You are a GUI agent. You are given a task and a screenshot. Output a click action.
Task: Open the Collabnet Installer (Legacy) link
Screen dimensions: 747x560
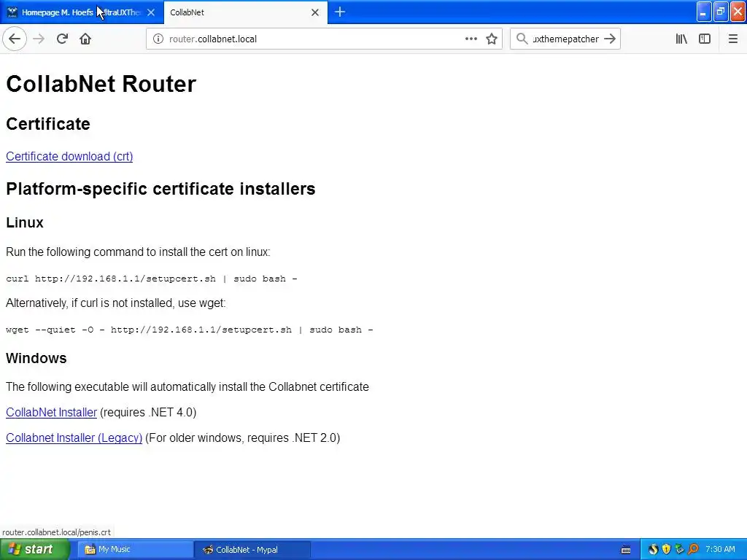(x=74, y=437)
